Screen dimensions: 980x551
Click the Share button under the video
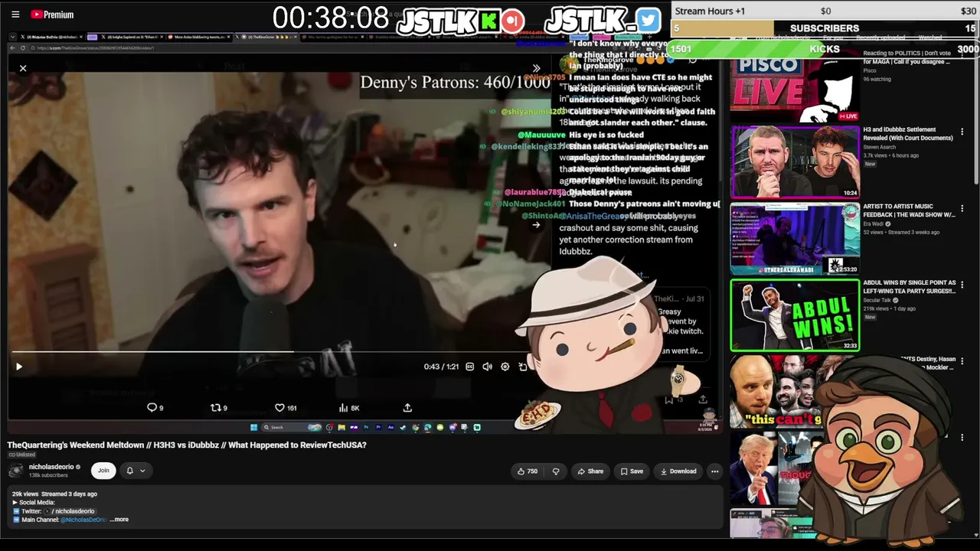(590, 471)
